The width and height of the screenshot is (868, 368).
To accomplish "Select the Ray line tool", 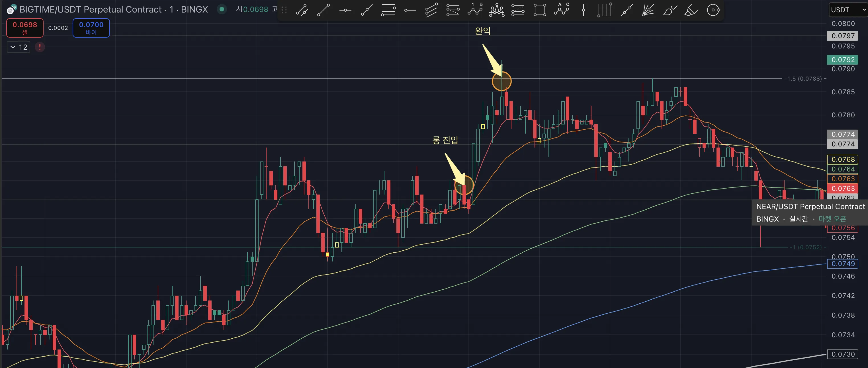I will 367,10.
